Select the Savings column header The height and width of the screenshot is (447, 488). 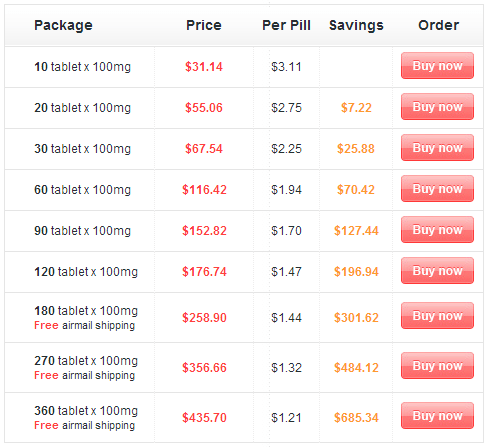coord(356,25)
